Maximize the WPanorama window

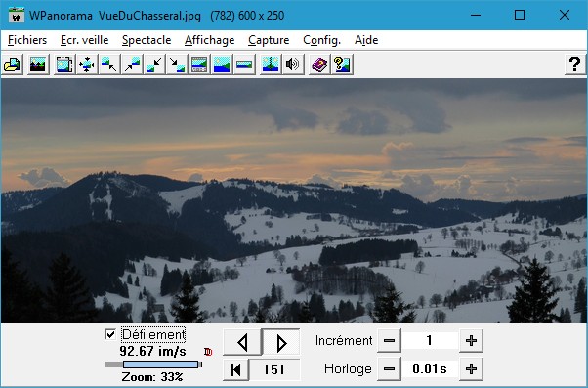(x=520, y=15)
